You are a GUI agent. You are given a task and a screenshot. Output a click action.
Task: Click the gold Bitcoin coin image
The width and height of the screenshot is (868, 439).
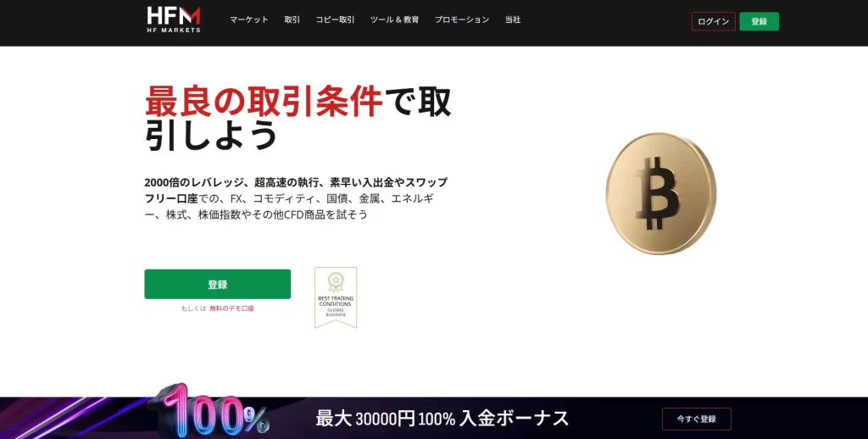tap(661, 193)
